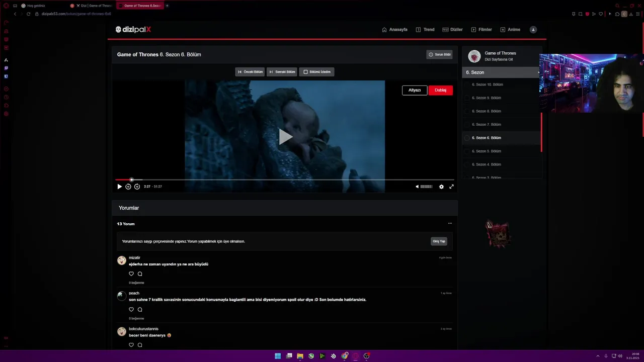This screenshot has height=362, width=644.
Task: Select the Altyazı subtitle option
Action: [415, 90]
